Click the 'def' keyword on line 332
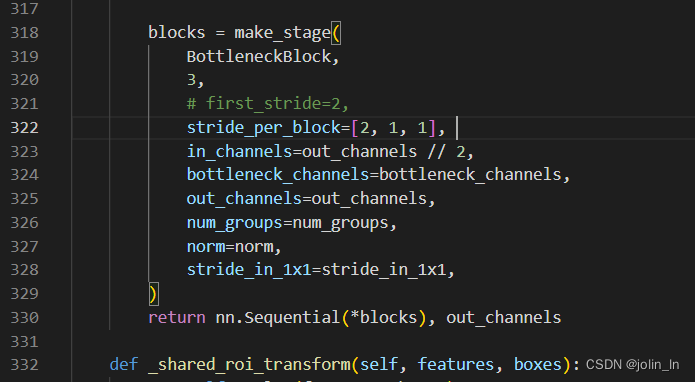Screen dimensions: 695x382 click(x=124, y=364)
